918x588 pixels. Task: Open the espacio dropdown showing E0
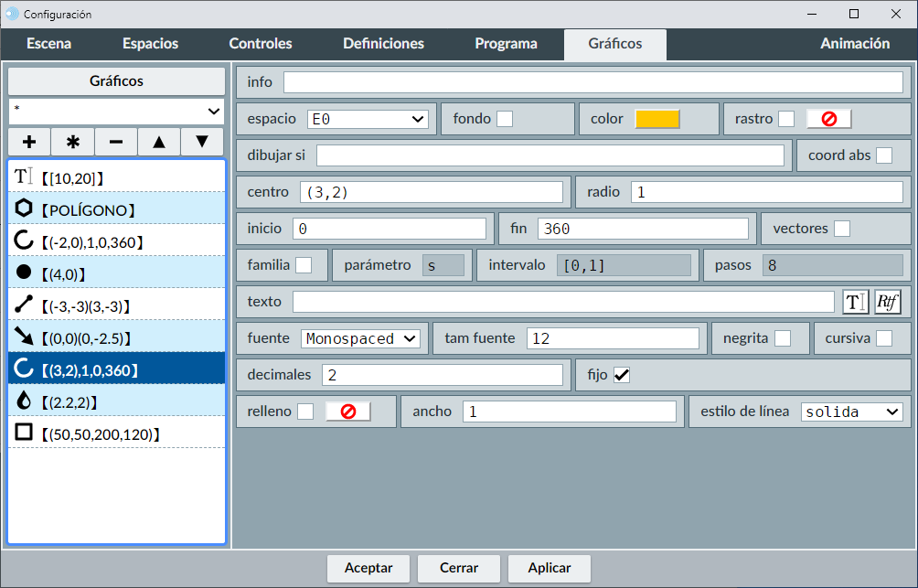point(368,119)
